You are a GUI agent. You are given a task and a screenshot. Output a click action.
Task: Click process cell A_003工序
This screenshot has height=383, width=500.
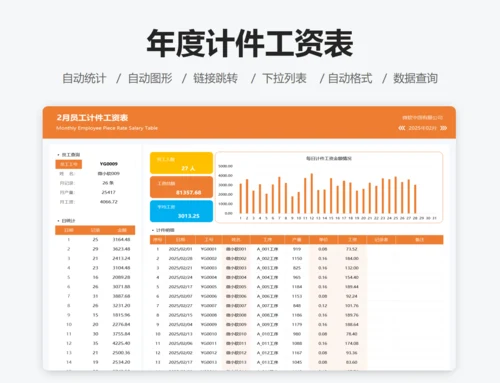(267, 268)
